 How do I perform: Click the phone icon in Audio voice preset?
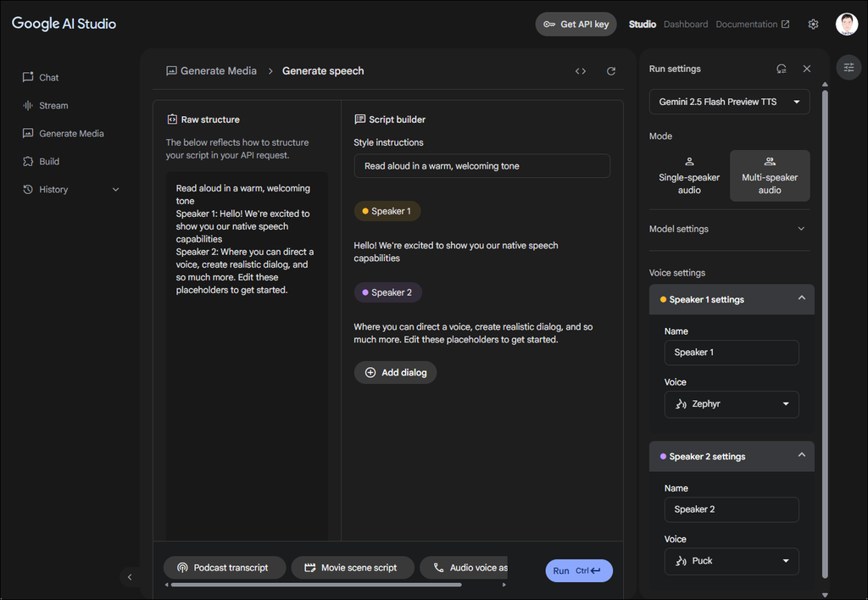438,568
